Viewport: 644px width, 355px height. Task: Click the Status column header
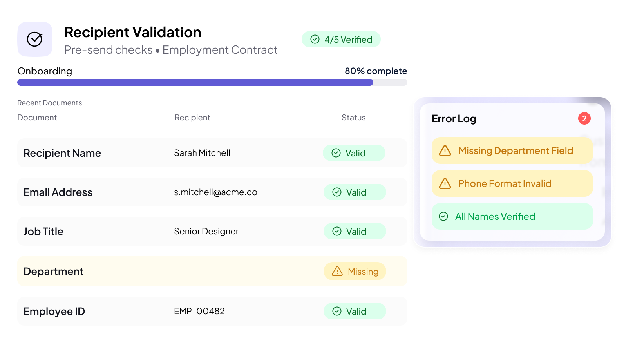pos(353,118)
